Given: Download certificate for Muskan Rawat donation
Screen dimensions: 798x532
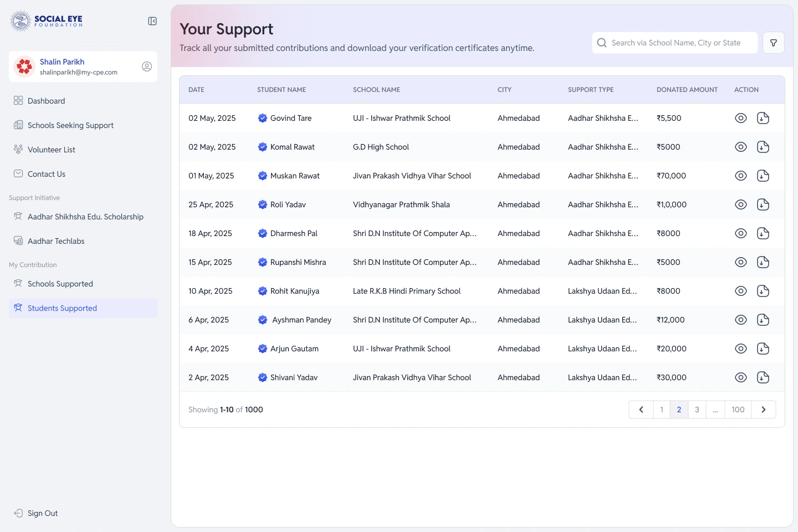Looking at the screenshot, I should click(x=763, y=176).
